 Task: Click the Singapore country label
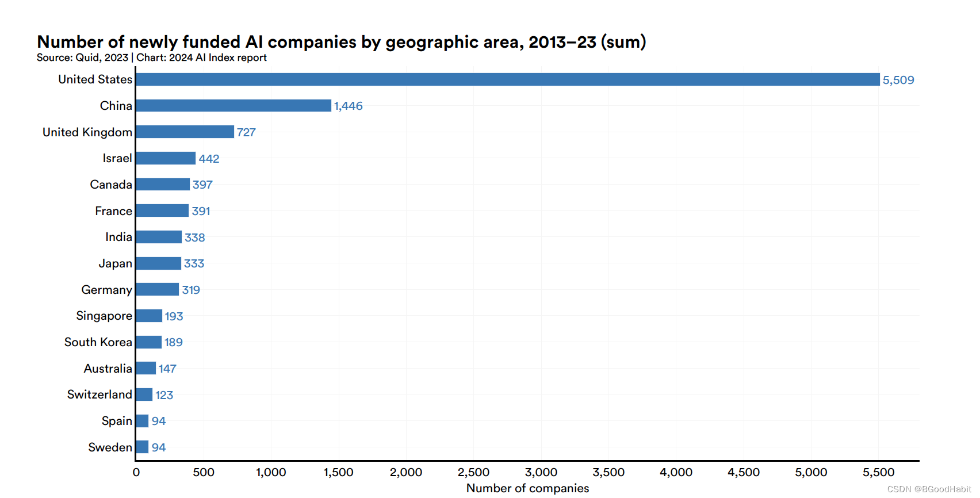pos(104,316)
